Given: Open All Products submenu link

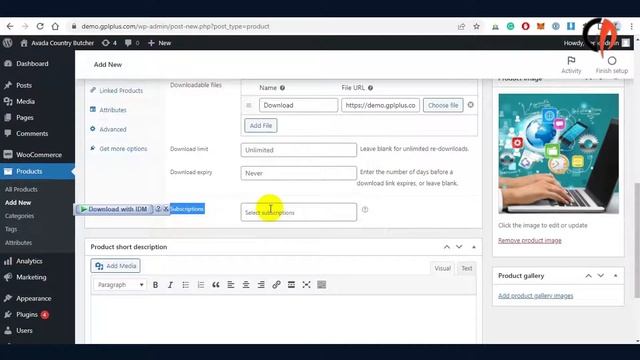Looking at the screenshot, I should pyautogui.click(x=21, y=189).
